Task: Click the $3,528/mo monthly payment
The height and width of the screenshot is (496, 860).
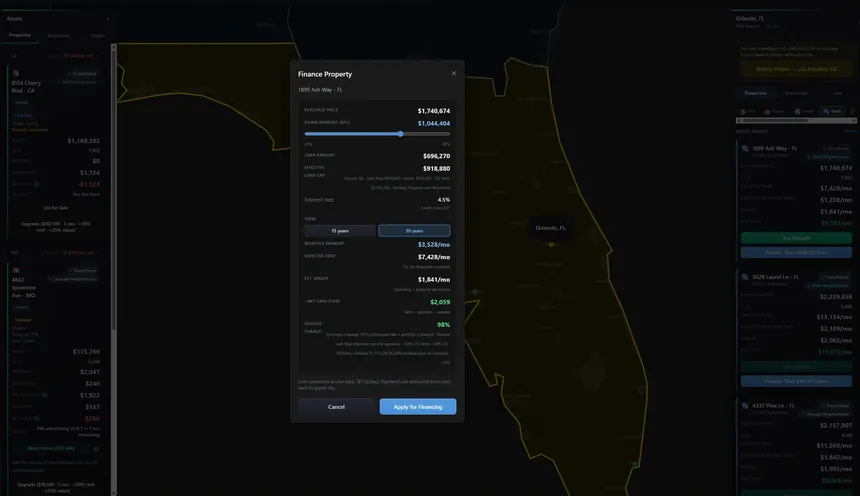Action: click(434, 245)
